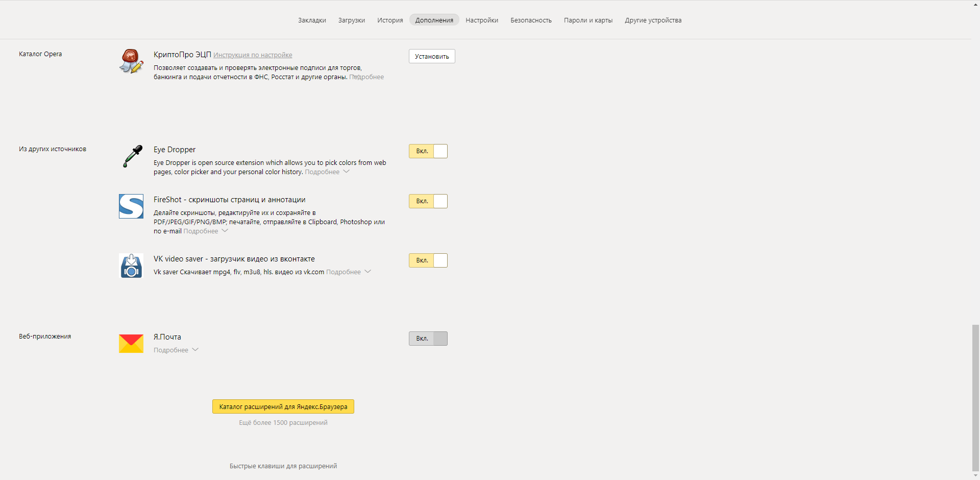Install КриптоПро ЭЦП with Установить button

(x=432, y=56)
